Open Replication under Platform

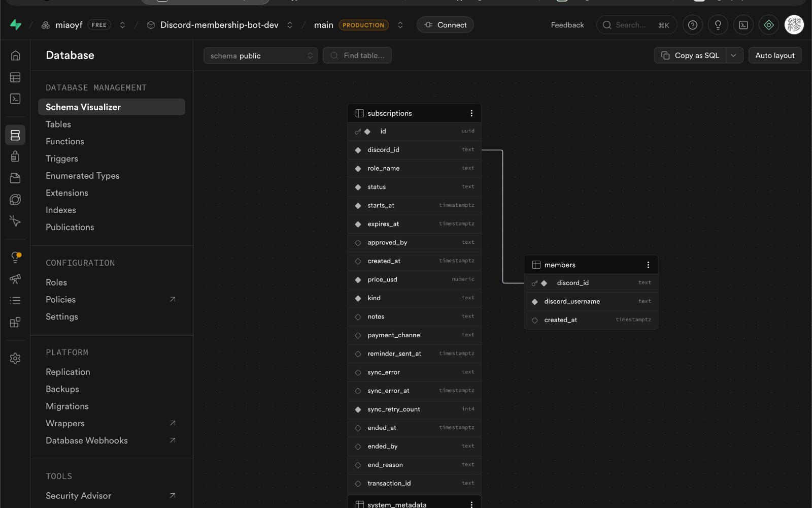point(68,372)
